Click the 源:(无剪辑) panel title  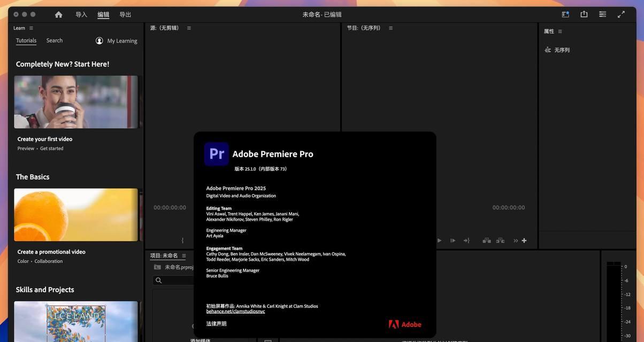click(164, 28)
